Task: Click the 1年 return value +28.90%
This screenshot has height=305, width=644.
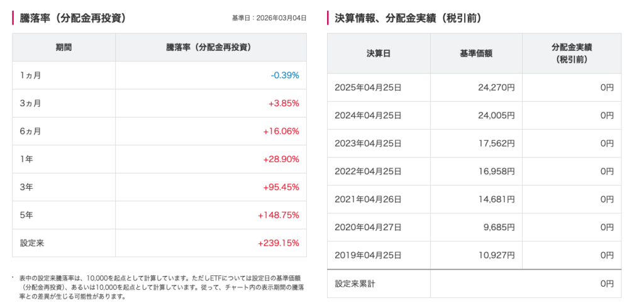Action: point(281,159)
